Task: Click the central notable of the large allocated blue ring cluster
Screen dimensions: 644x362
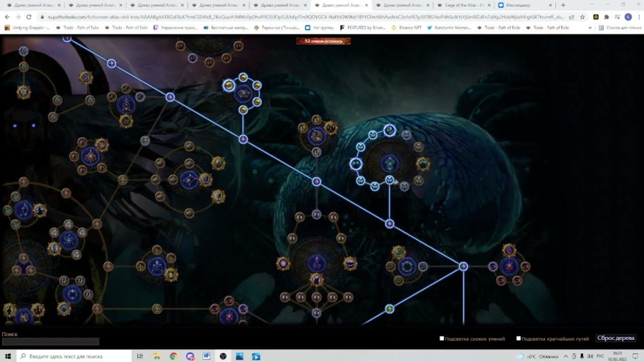Action: click(389, 163)
